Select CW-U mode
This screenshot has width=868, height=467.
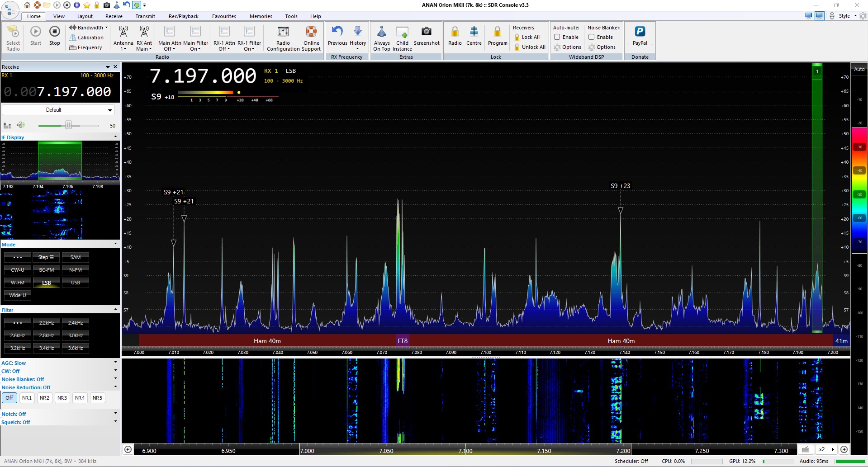coord(18,270)
